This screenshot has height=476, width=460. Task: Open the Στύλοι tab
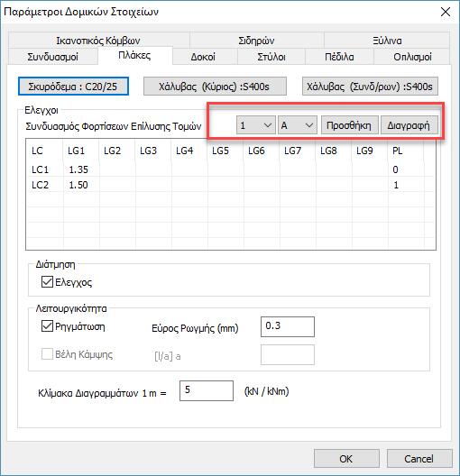tap(271, 57)
